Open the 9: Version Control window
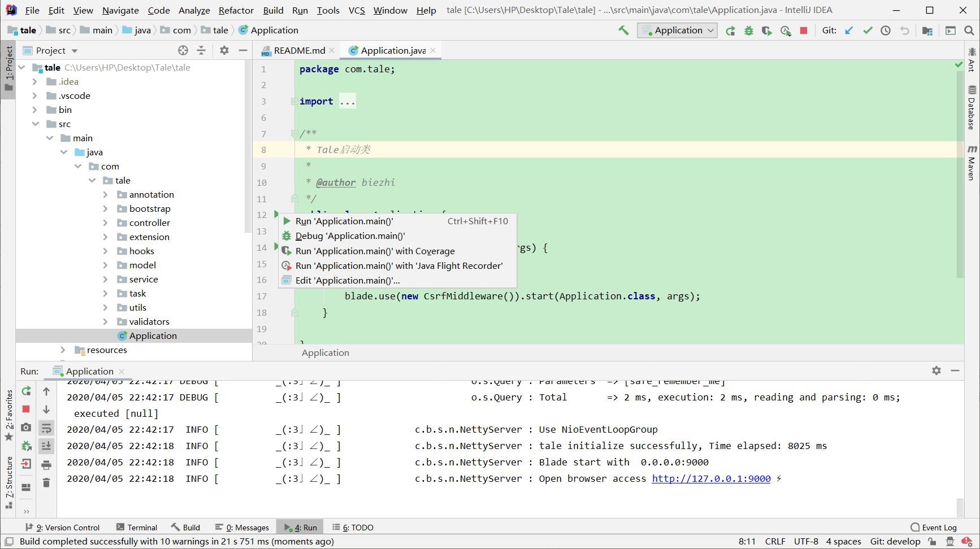The image size is (980, 549). coord(62,528)
